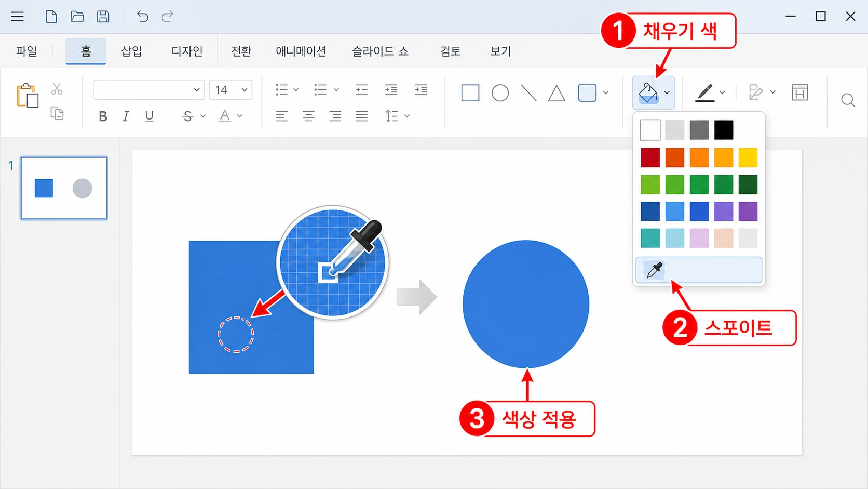Select the rectangle shape tool
Viewport: 868px width, 489px height.
[470, 93]
